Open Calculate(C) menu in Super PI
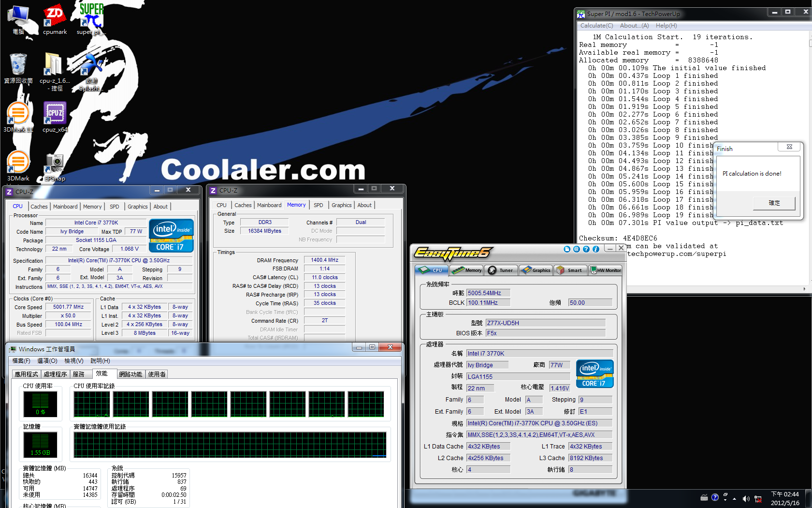 click(x=596, y=26)
